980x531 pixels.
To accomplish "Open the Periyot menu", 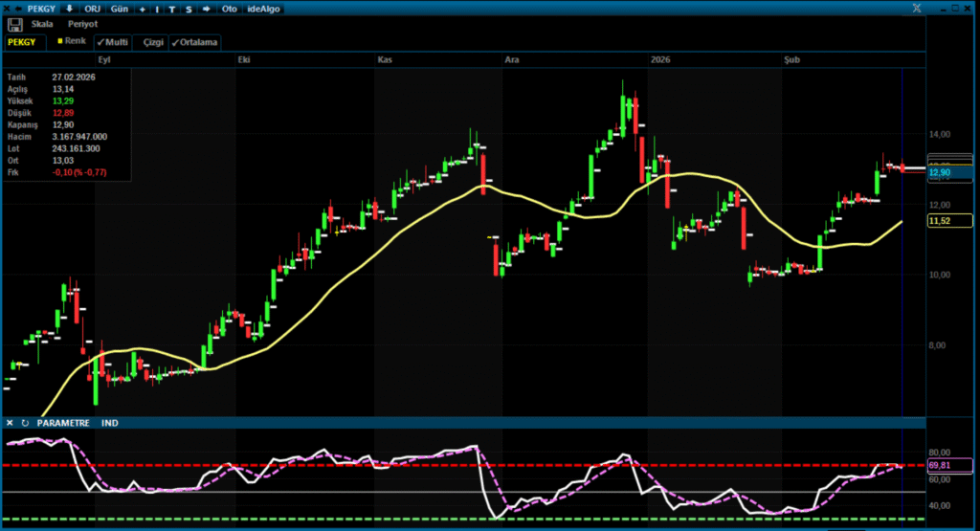I will pyautogui.click(x=84, y=24).
